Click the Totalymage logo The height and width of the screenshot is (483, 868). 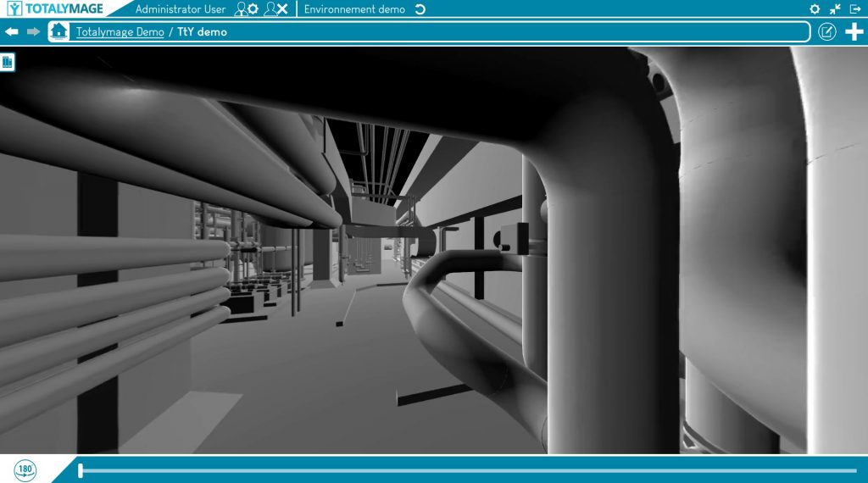click(55, 8)
